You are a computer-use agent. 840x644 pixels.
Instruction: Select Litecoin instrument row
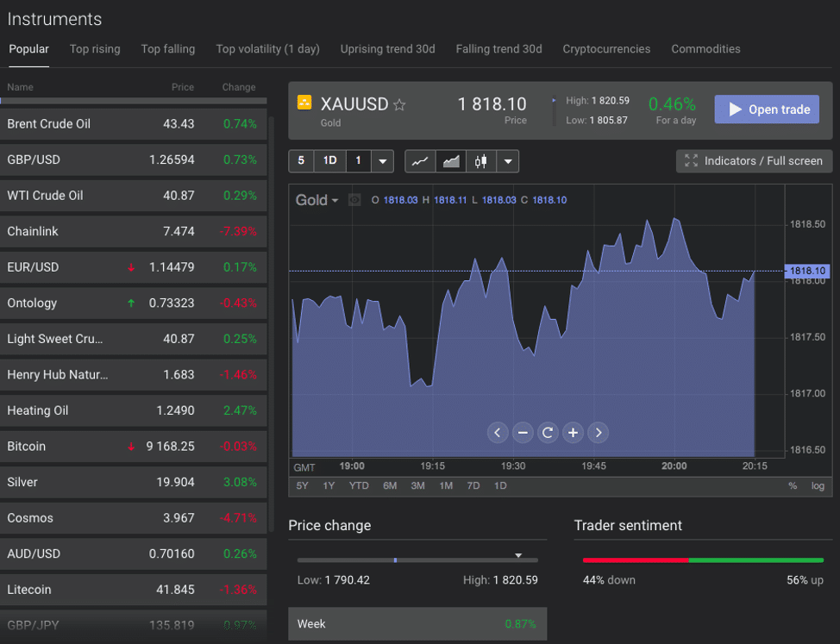click(x=134, y=591)
